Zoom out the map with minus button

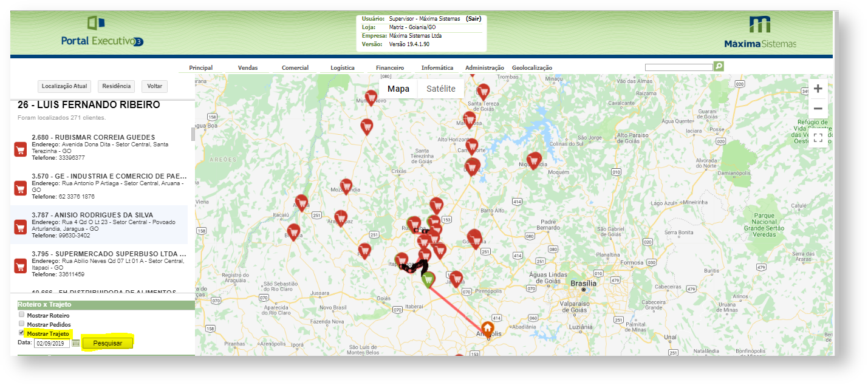point(818,109)
